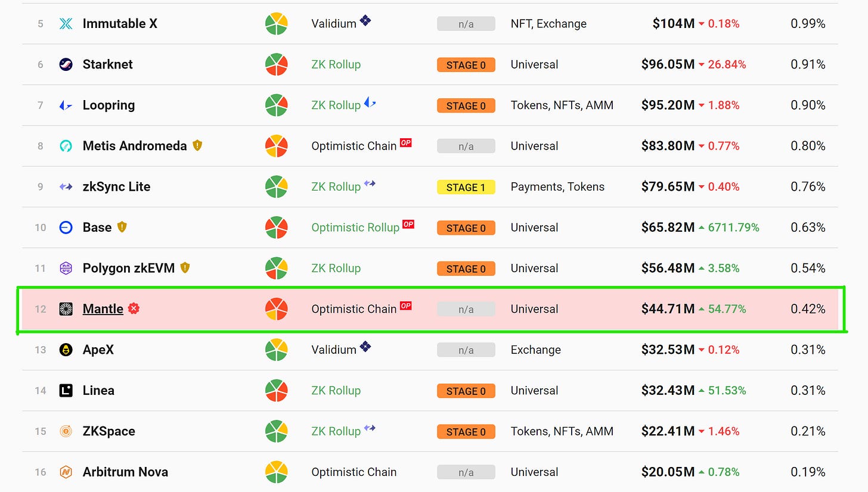868x492 pixels.
Task: Click the STAGE 0 badge for Linea
Action: [x=466, y=391]
